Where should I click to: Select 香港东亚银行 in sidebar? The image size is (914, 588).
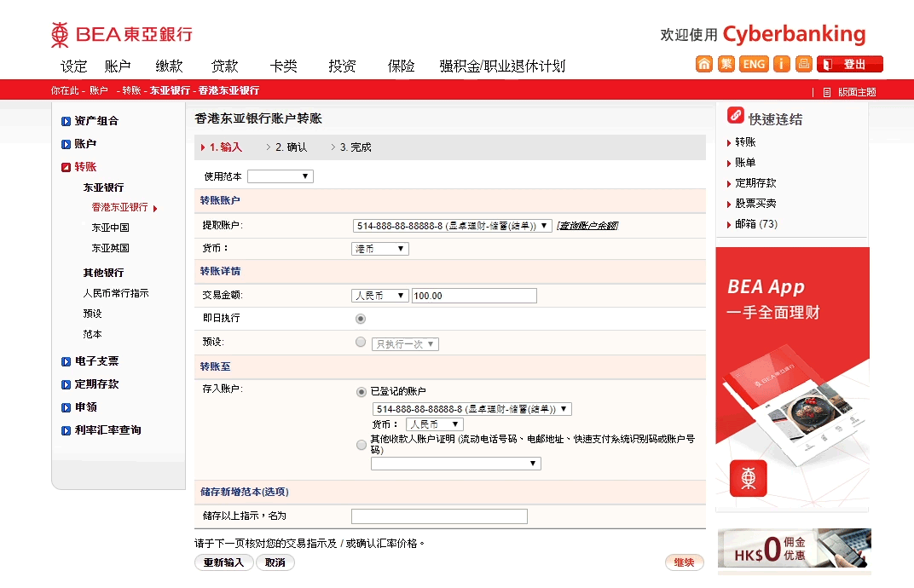click(x=119, y=207)
